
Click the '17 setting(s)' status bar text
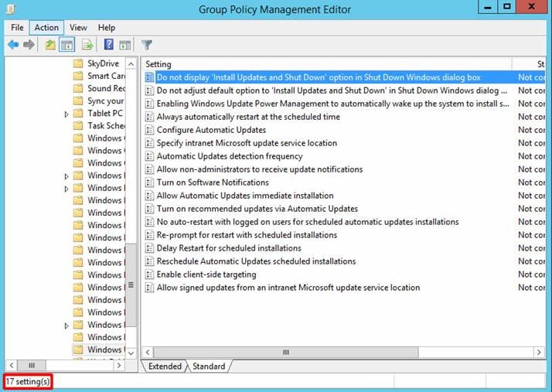pos(28,382)
